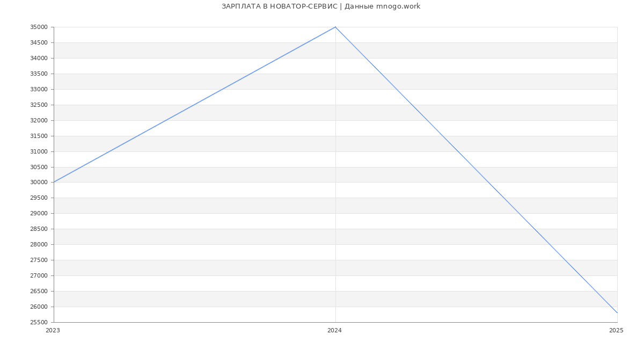
Task: Click the 26500 y-axis value
Action: [x=39, y=291]
